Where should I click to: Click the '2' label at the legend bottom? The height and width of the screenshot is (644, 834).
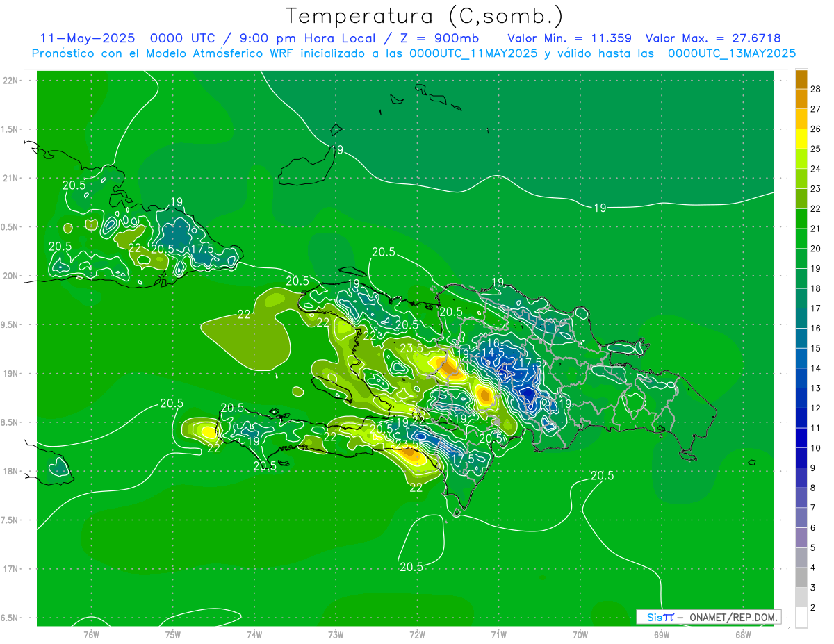tap(812, 608)
